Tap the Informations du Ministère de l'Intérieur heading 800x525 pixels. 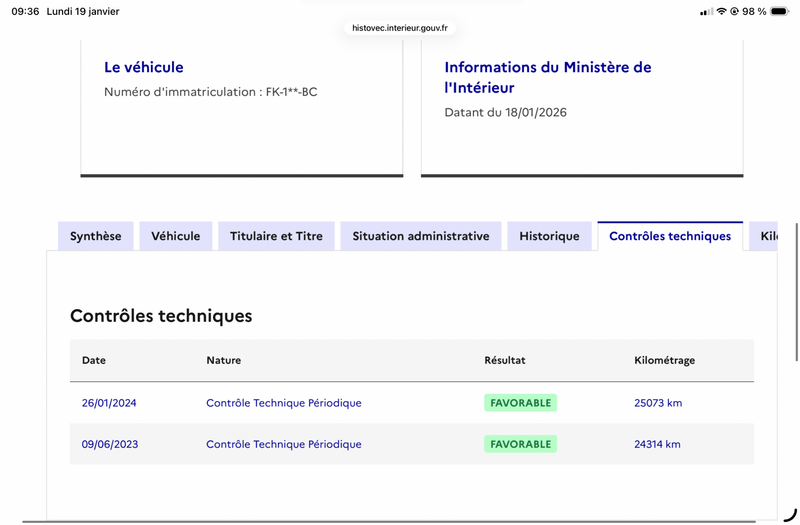pyautogui.click(x=547, y=77)
